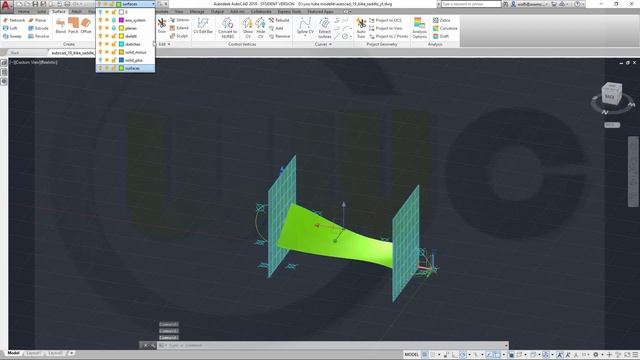Toggle lock icon of layer 0
This screenshot has width=640, height=360.
114,12
